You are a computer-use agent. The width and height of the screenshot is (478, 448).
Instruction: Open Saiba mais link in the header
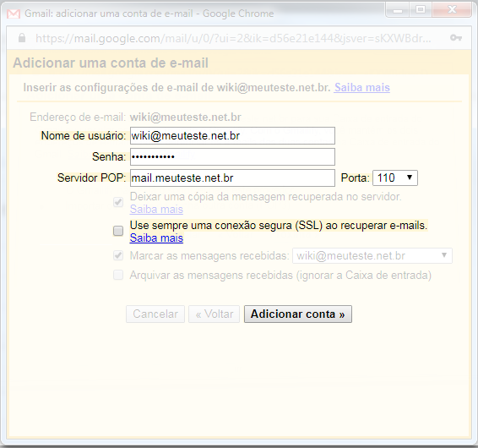(x=361, y=88)
